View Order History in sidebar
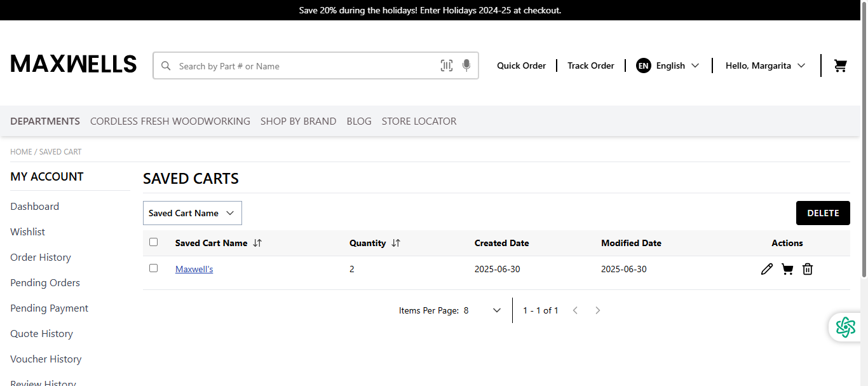 pyautogui.click(x=41, y=257)
